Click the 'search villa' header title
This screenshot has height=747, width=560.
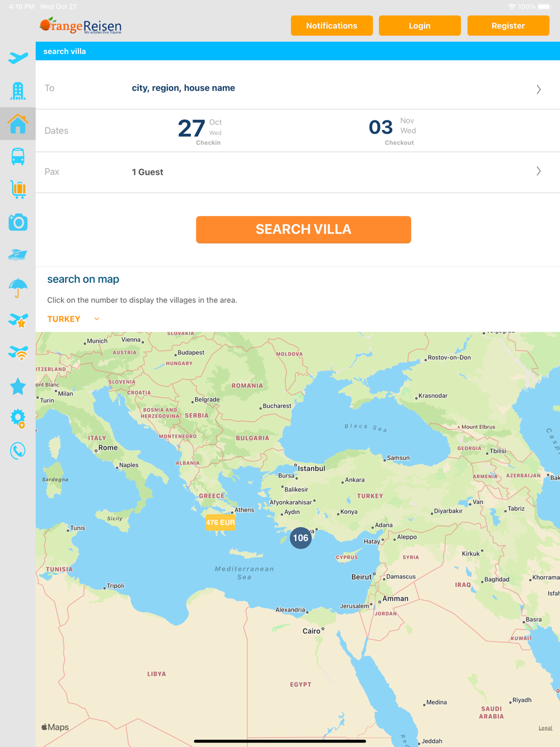(64, 52)
